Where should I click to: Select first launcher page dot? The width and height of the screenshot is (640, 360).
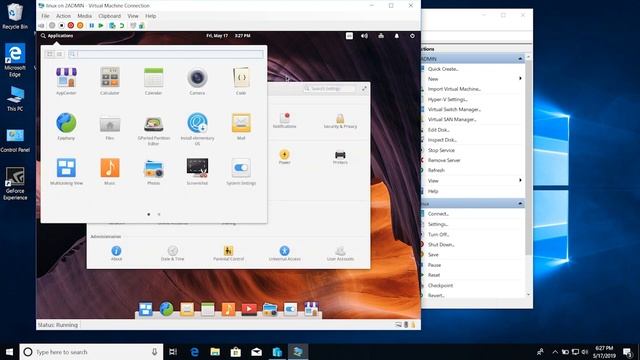(149, 214)
